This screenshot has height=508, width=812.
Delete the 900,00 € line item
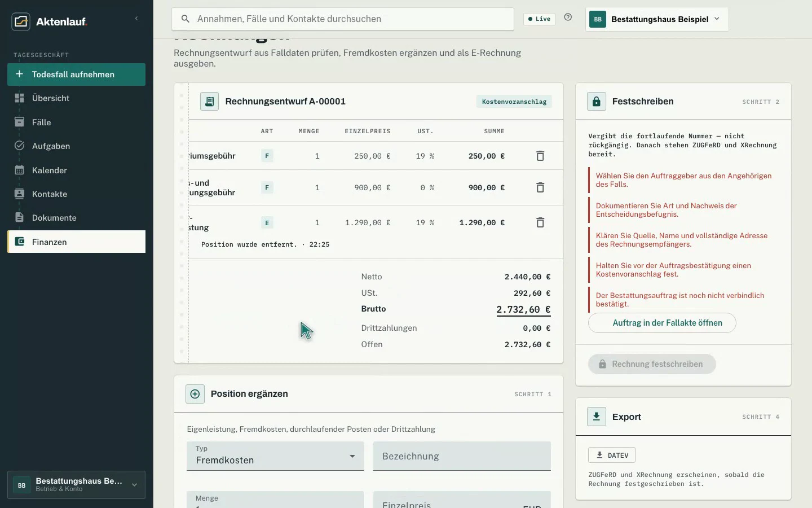tap(540, 187)
